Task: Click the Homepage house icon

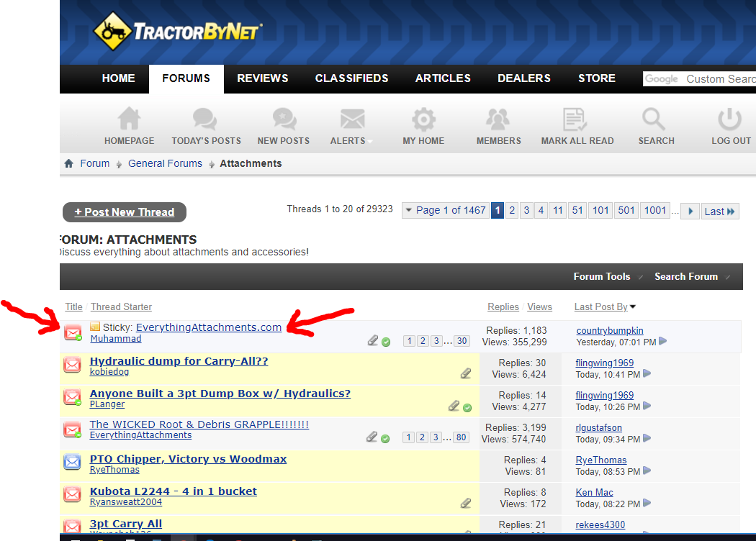Action: point(130,119)
